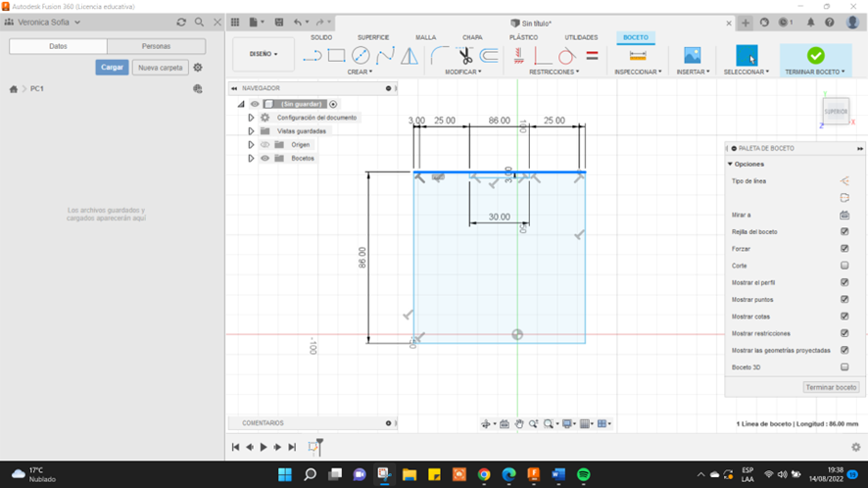Collapse the Opciones section
Image resolution: width=868 pixels, height=488 pixels.
point(730,164)
